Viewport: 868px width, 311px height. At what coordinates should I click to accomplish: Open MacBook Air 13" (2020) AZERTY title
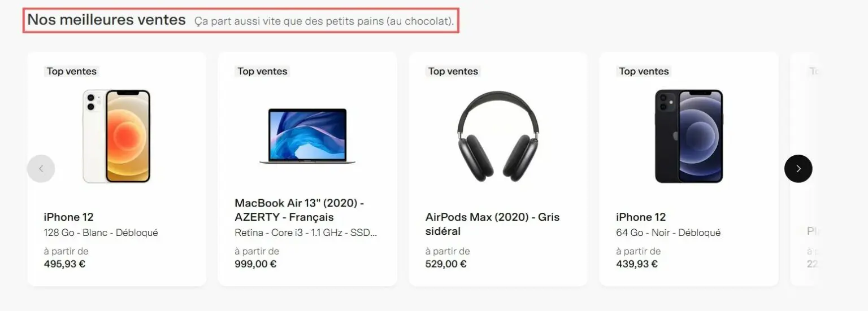pyautogui.click(x=300, y=210)
